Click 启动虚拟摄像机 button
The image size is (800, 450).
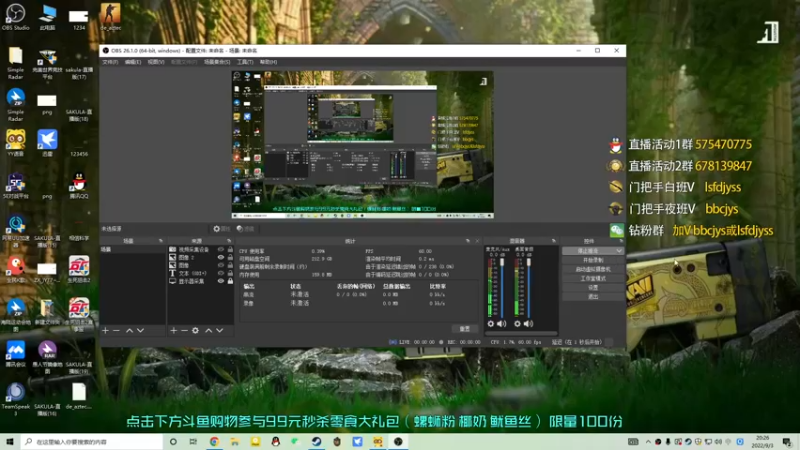(x=593, y=269)
